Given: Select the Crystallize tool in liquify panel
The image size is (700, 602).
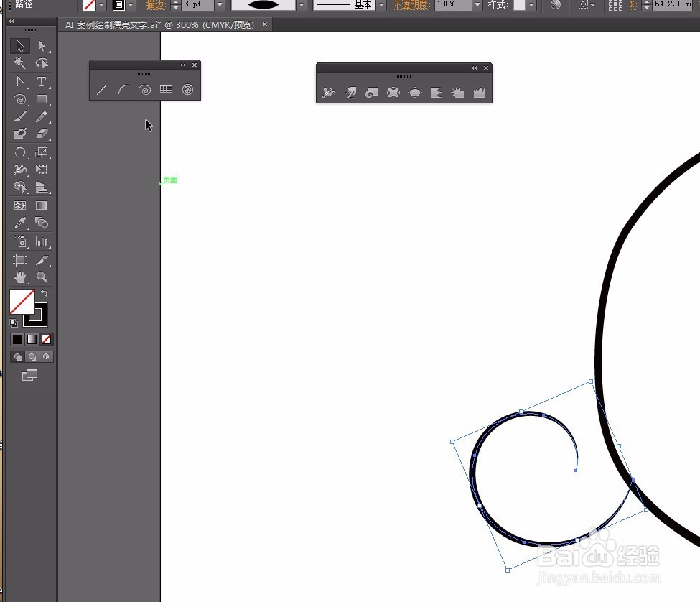Looking at the screenshot, I should 457,93.
